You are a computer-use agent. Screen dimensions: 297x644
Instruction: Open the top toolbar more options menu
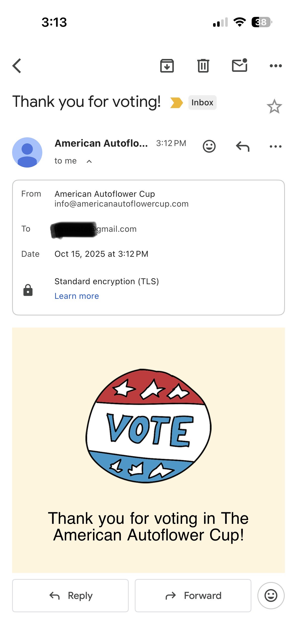[276, 66]
